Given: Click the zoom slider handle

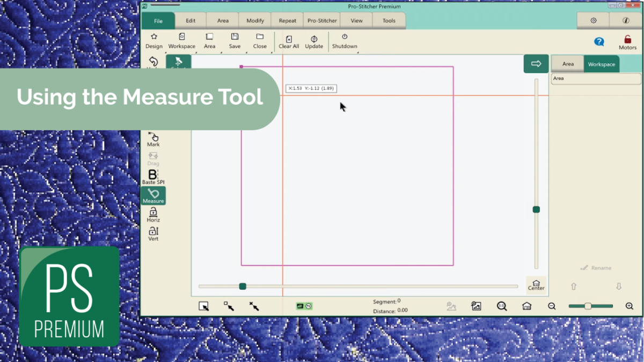Looking at the screenshot, I should click(x=588, y=306).
